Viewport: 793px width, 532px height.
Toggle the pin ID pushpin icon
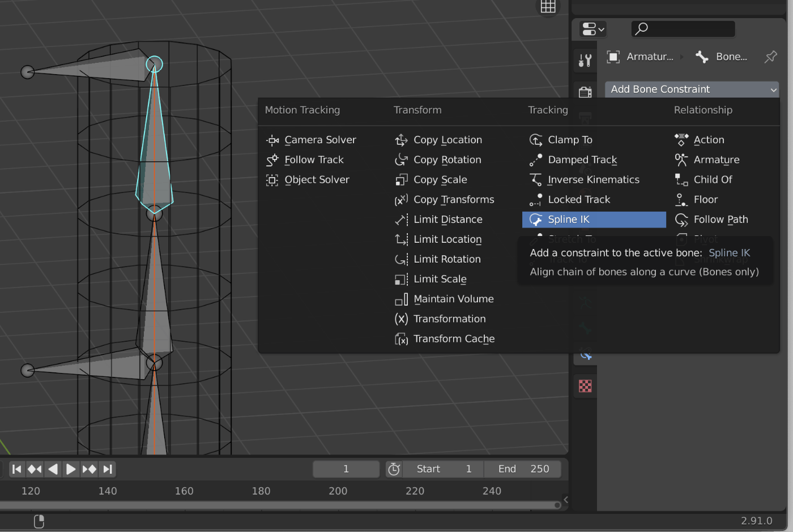pyautogui.click(x=770, y=57)
